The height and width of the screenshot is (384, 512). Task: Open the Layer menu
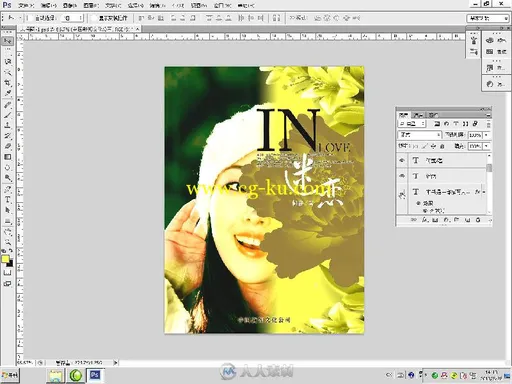(x=91, y=6)
